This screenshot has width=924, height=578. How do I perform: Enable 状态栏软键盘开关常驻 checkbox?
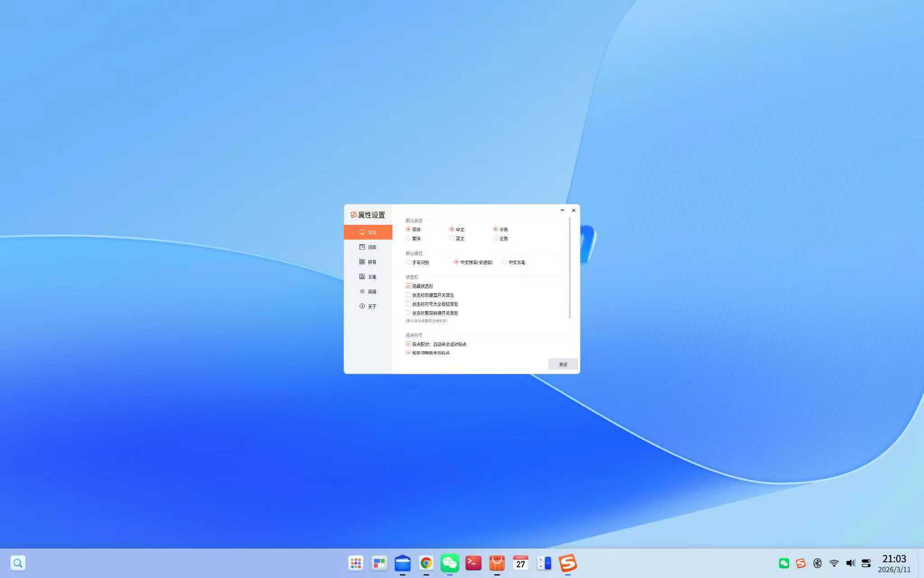pyautogui.click(x=408, y=295)
